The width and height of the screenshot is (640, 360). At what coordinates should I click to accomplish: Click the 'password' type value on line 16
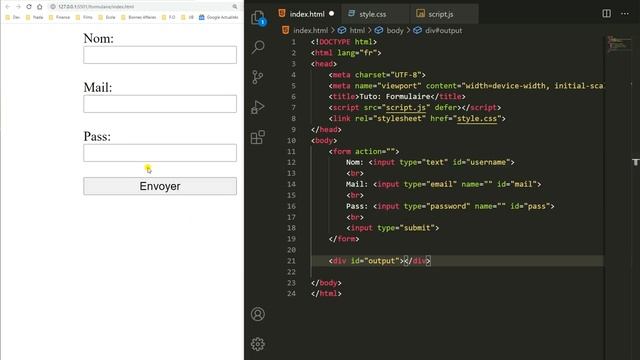pos(448,206)
